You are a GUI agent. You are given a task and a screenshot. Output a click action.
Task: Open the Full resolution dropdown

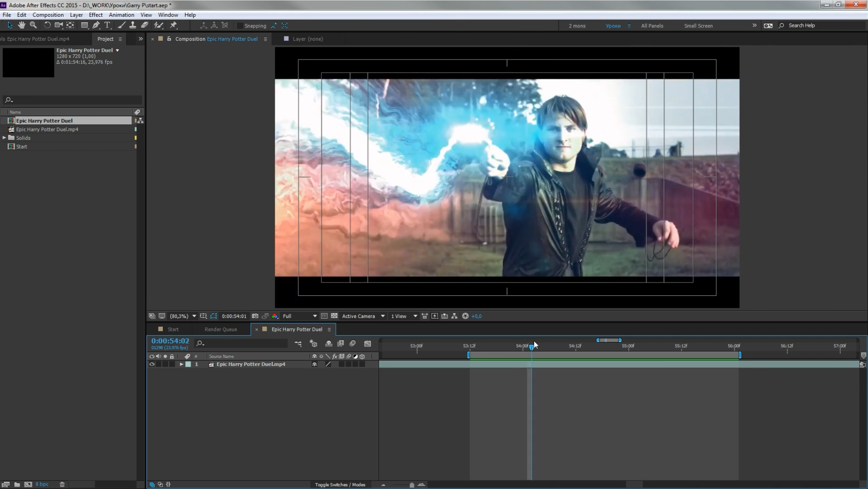pyautogui.click(x=300, y=316)
